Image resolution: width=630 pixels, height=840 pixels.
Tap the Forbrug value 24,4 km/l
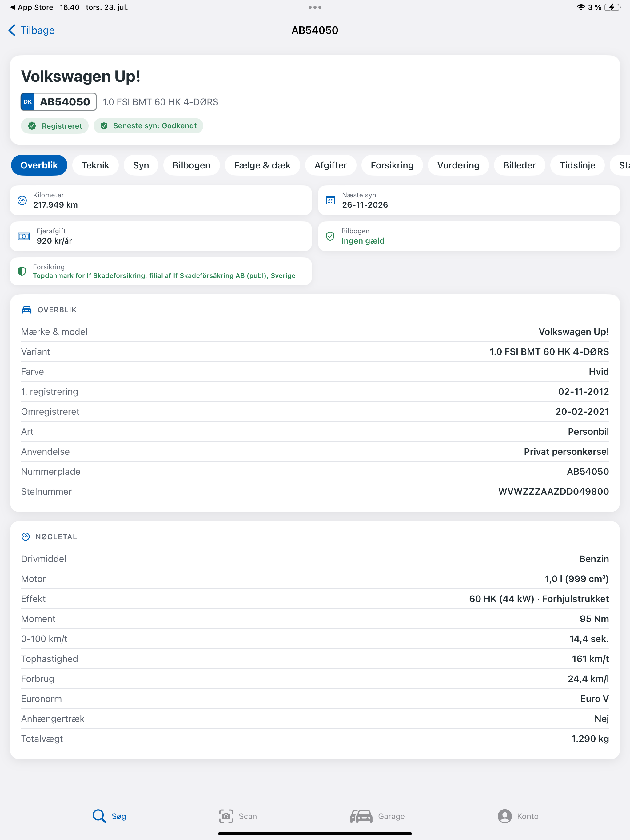[x=588, y=679]
